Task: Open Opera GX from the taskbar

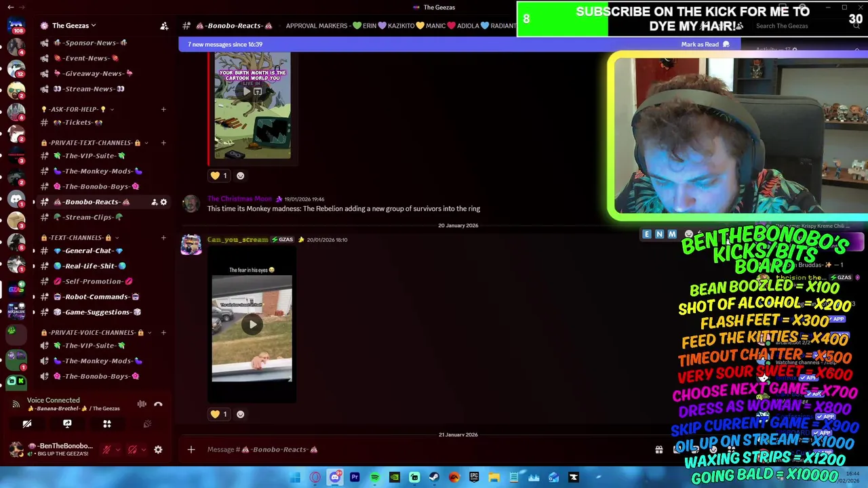Action: click(x=315, y=478)
